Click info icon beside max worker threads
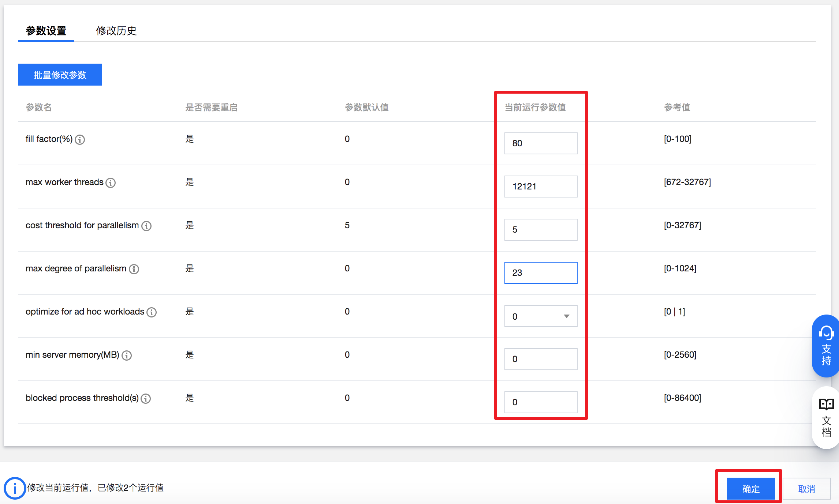839x504 pixels. pyautogui.click(x=111, y=183)
